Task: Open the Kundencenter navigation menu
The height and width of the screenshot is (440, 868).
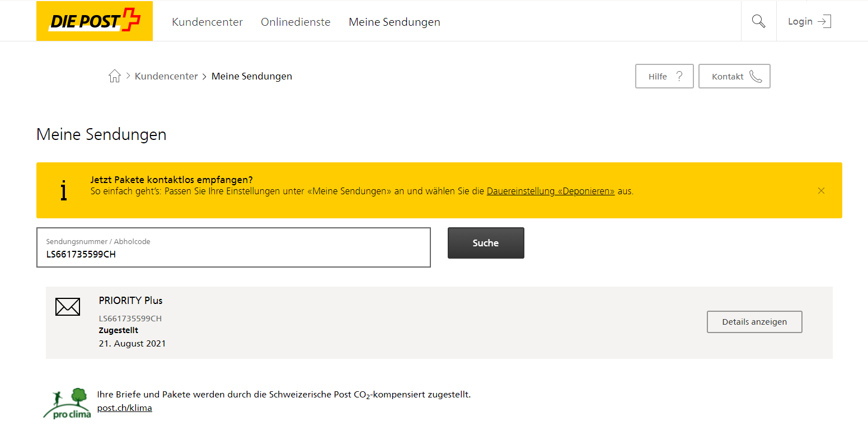Action: pyautogui.click(x=207, y=22)
